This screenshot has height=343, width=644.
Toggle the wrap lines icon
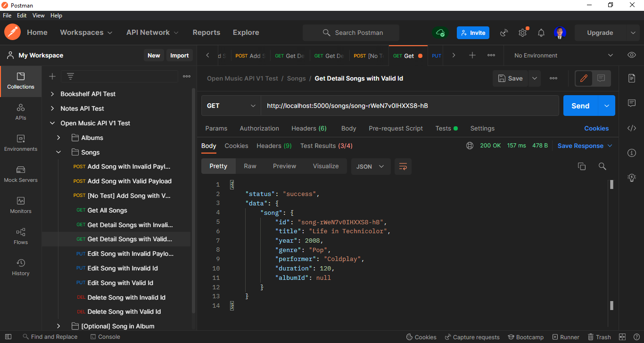click(403, 166)
